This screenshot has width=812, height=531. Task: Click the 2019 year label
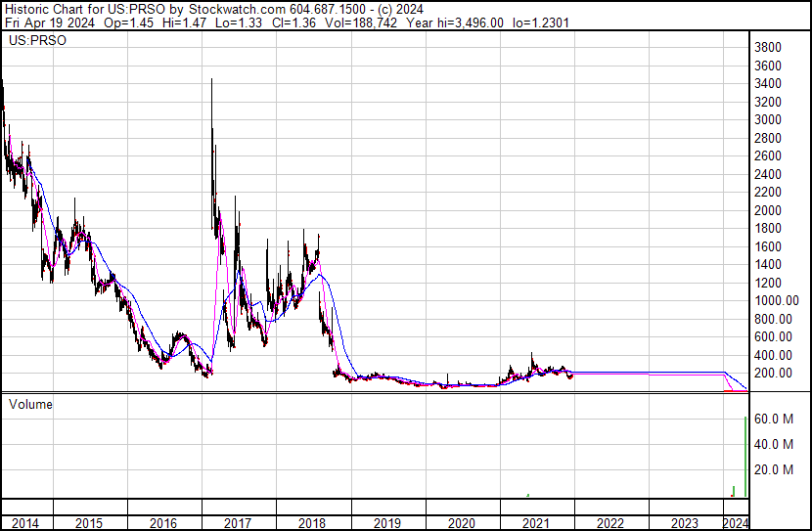coord(386,523)
